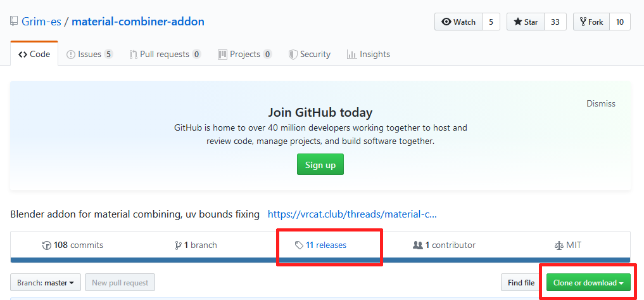Screen dimensions: 644x300
Task: Expand the Clone or download dropdown
Action: [x=588, y=283]
